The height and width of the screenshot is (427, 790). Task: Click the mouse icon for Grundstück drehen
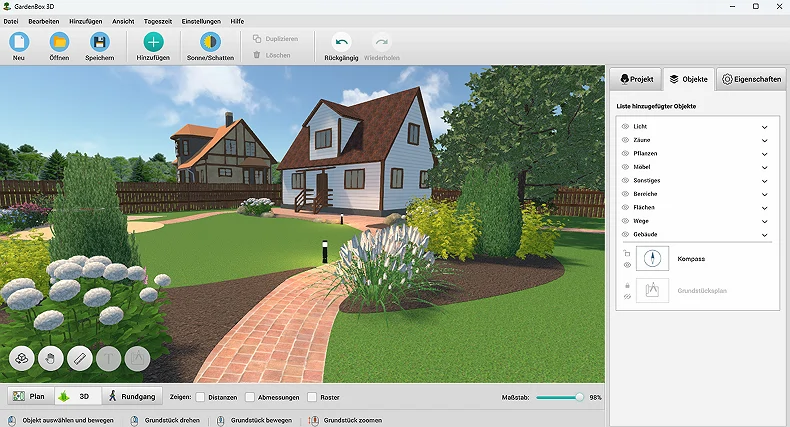(x=135, y=420)
